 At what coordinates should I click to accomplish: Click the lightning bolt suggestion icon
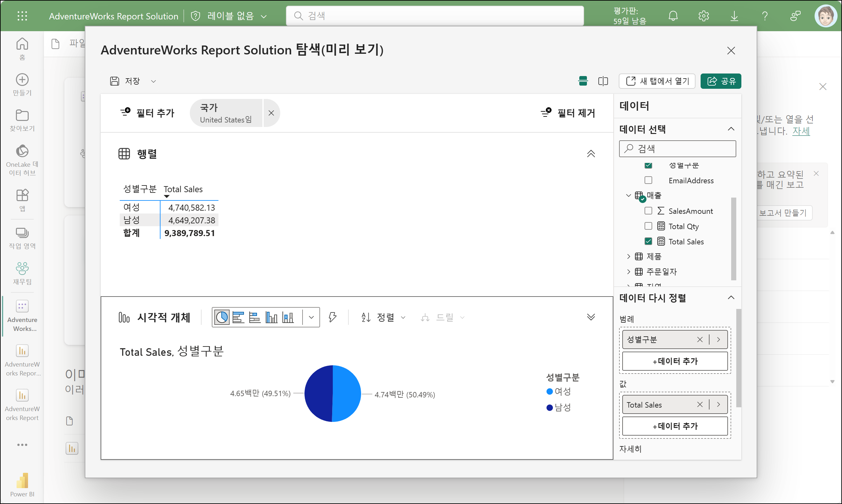[332, 317]
